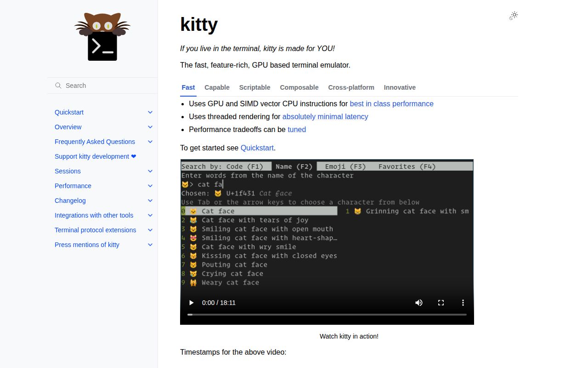Open the Scriptable tab
Image resolution: width=588 pixels, height=368 pixels.
(254, 87)
